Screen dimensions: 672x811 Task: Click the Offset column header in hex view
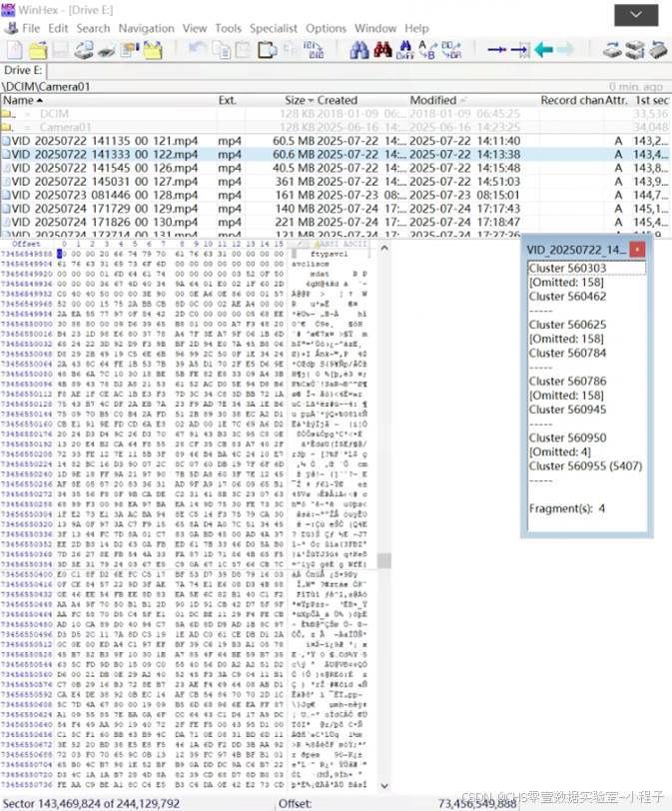[26, 244]
